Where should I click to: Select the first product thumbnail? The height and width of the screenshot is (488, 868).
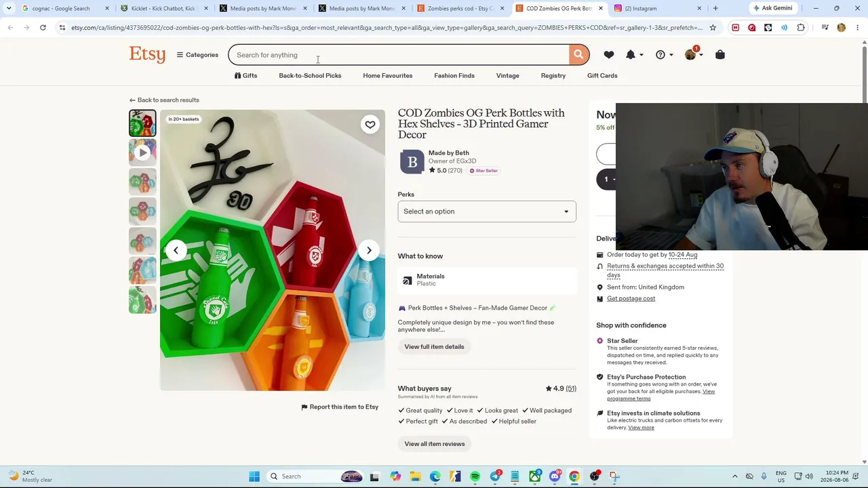[142, 123]
